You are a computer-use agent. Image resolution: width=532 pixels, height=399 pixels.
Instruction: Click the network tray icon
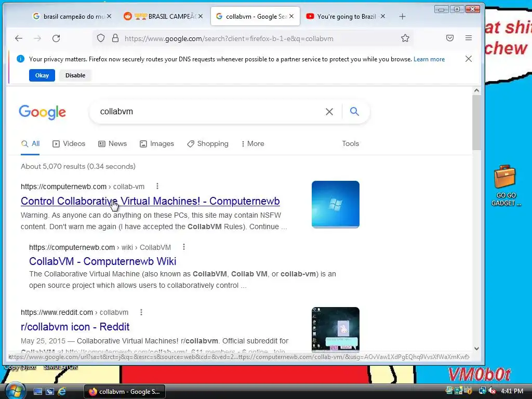point(482,391)
